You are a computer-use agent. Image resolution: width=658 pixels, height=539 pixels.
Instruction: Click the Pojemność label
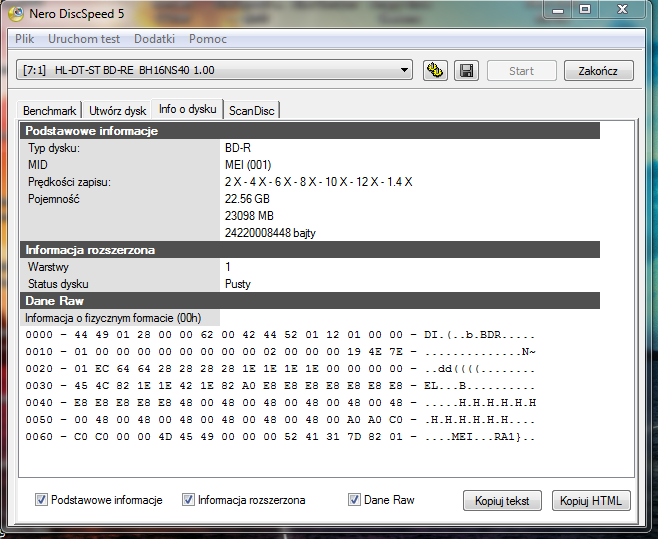coord(53,199)
